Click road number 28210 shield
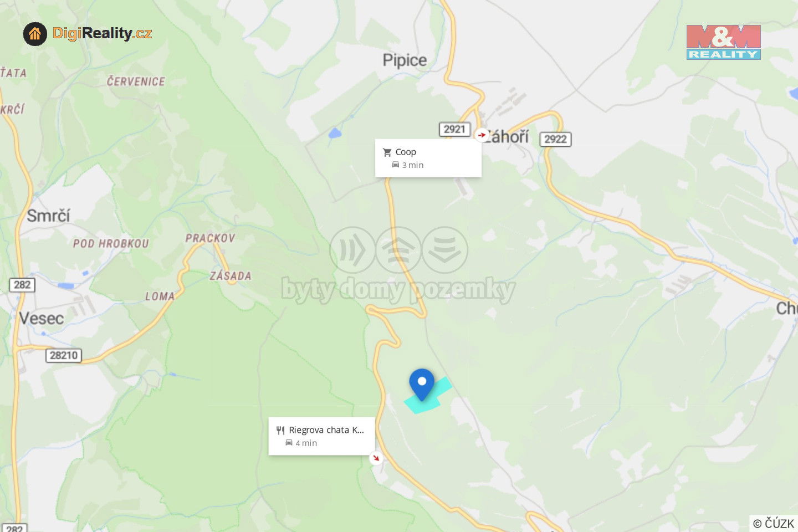 click(64, 355)
